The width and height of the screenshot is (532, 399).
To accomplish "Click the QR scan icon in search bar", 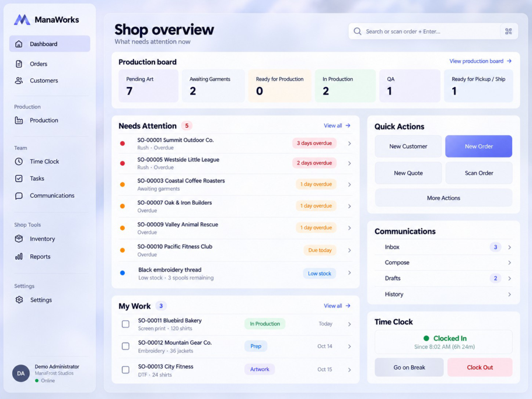I will pos(508,32).
